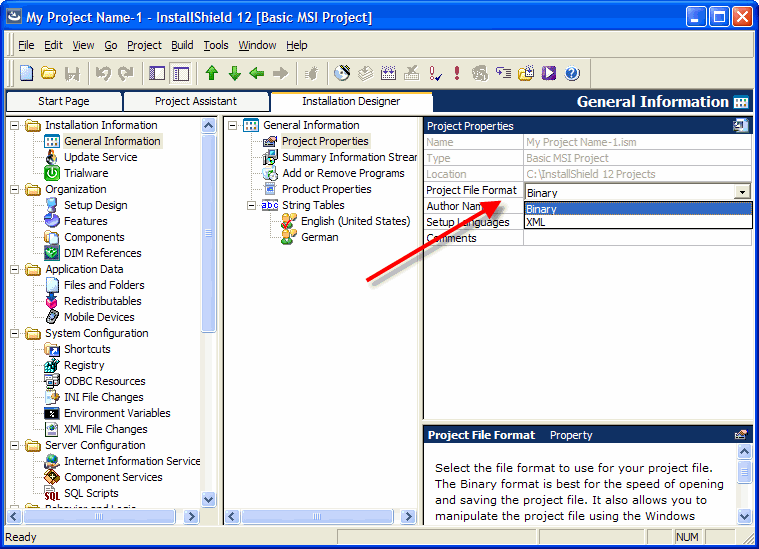Click the blue Help question mark icon
This screenshot has width=759, height=549.
(572, 73)
